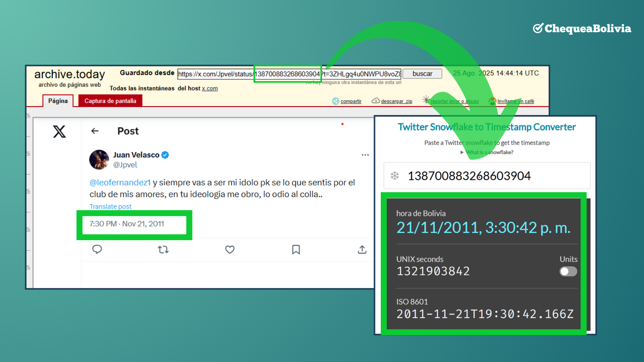Switch to the Página tab
644x362 pixels.
(58, 101)
